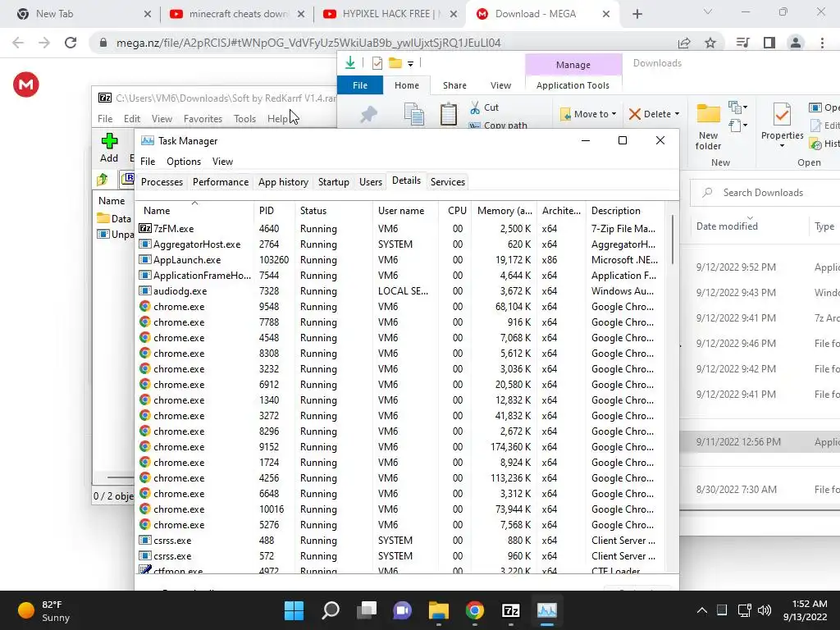Image resolution: width=840 pixels, height=630 pixels.
Task: Switch to the App history tab
Action: 283,182
